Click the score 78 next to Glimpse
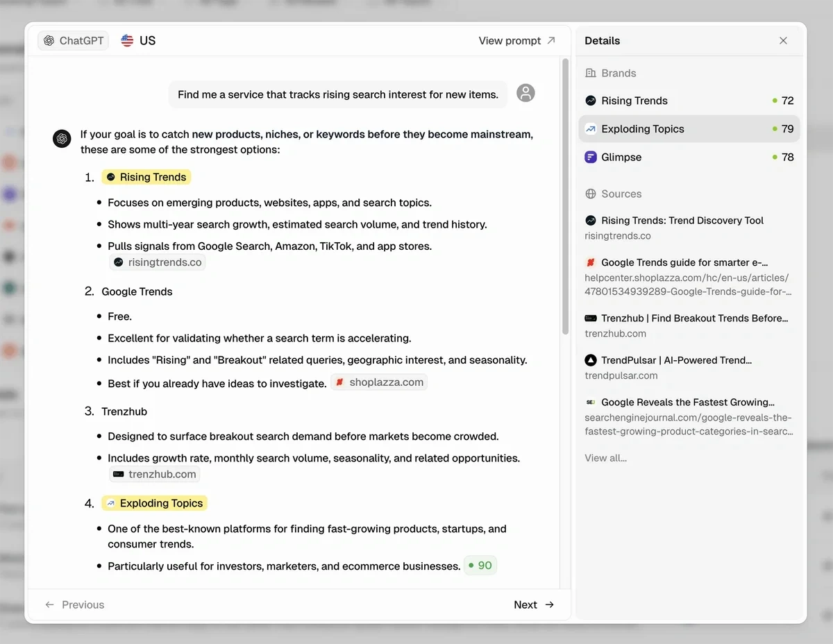The width and height of the screenshot is (833, 644). click(x=787, y=158)
